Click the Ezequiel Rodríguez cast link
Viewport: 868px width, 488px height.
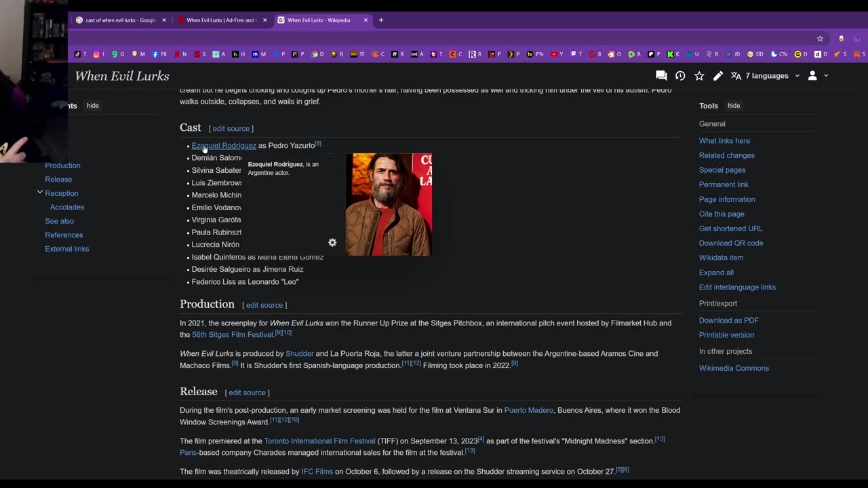click(x=224, y=146)
